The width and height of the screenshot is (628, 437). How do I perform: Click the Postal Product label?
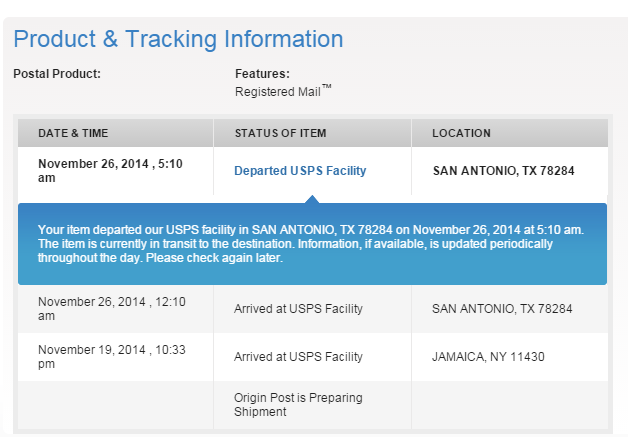[x=57, y=74]
